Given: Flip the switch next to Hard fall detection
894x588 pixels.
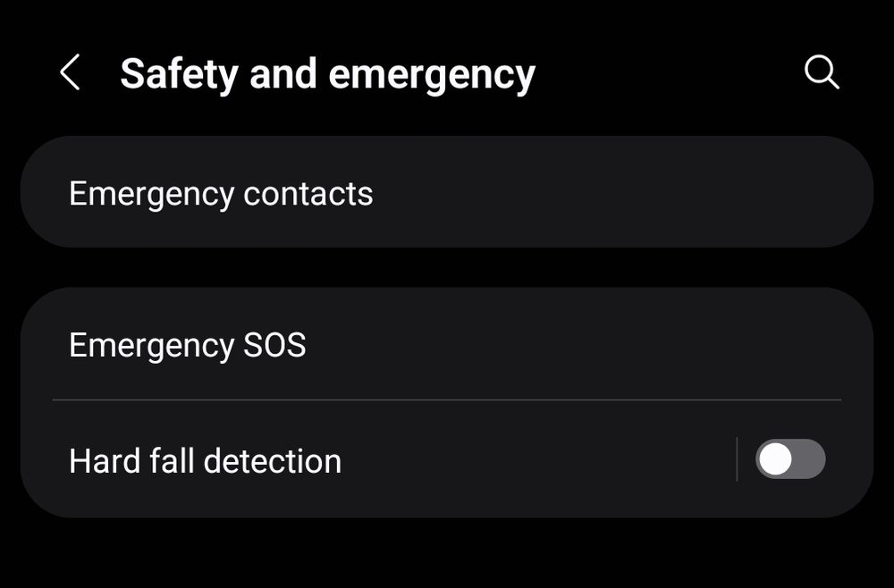Looking at the screenshot, I should 790,460.
